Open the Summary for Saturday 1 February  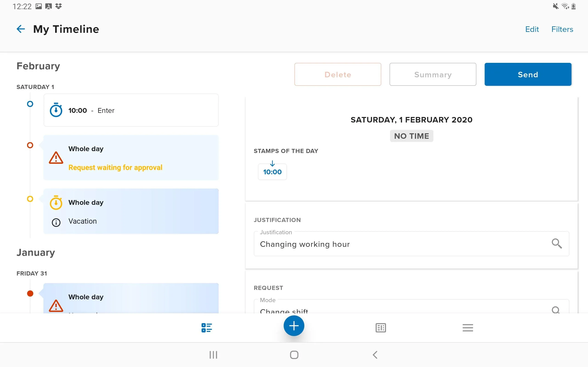click(433, 74)
